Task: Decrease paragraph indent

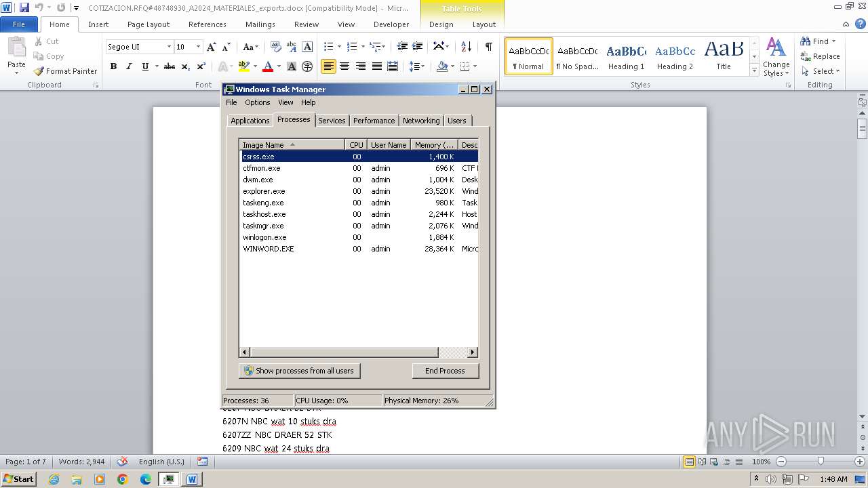Action: tap(402, 47)
